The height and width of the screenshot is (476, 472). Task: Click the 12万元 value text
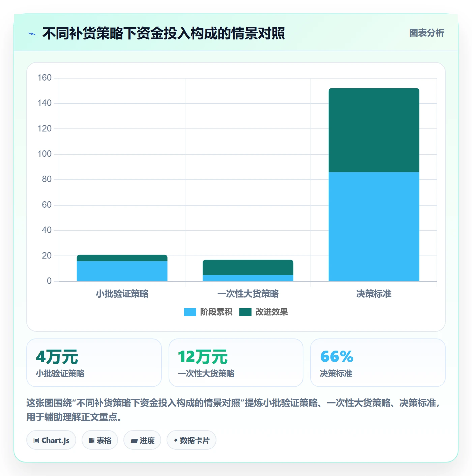203,357
